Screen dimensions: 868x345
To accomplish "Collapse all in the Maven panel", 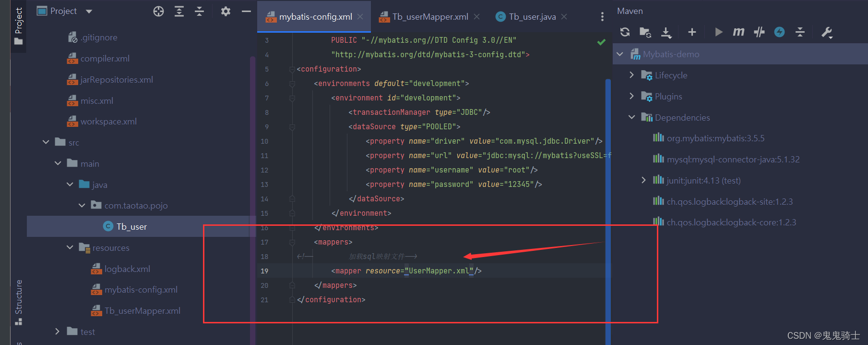I will [x=800, y=32].
